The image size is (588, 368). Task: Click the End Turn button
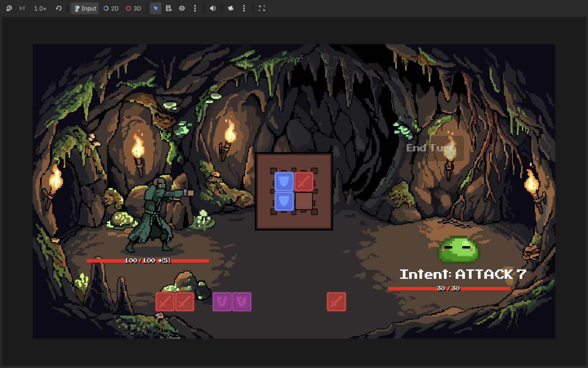432,148
